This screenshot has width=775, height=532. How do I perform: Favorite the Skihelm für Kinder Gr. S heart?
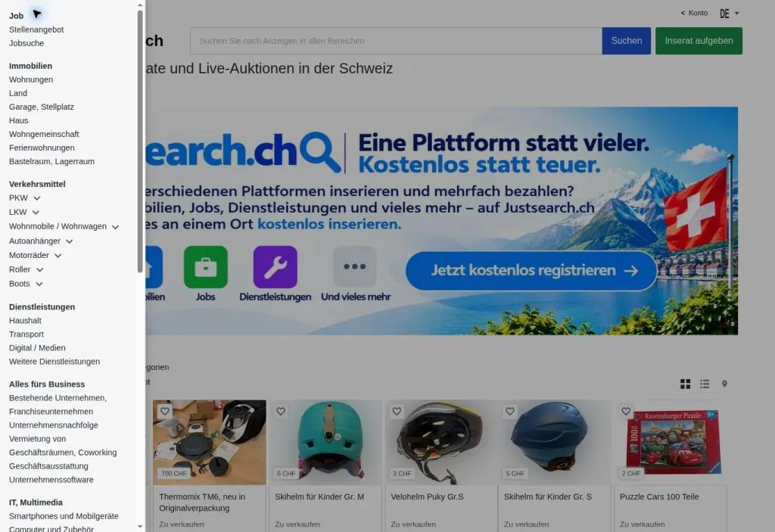[x=510, y=412]
